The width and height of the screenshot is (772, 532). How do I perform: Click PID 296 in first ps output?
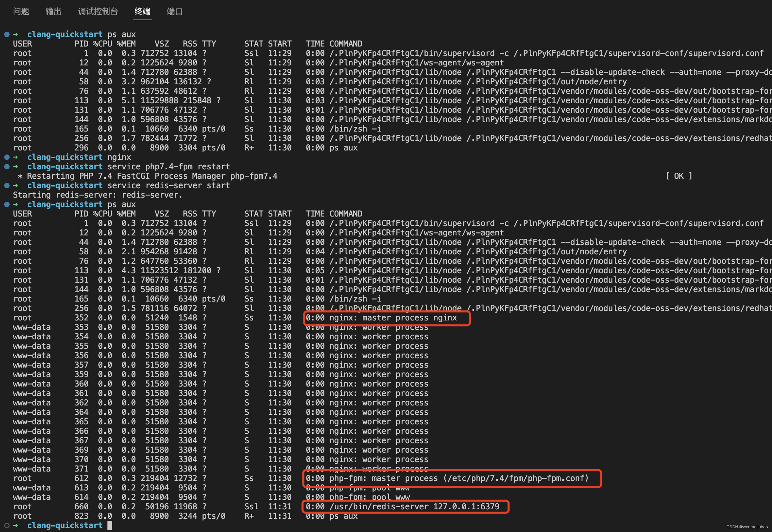pos(81,148)
